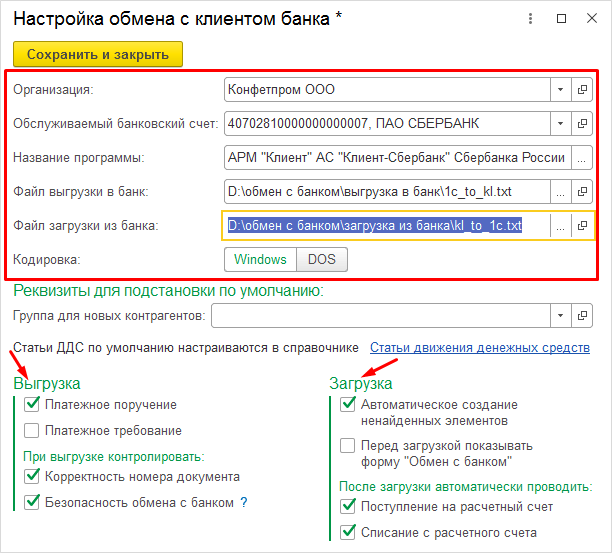Expand Обслуживаемый банковский счет dropdown
Viewport: 612px width, 553px height.
click(560, 124)
